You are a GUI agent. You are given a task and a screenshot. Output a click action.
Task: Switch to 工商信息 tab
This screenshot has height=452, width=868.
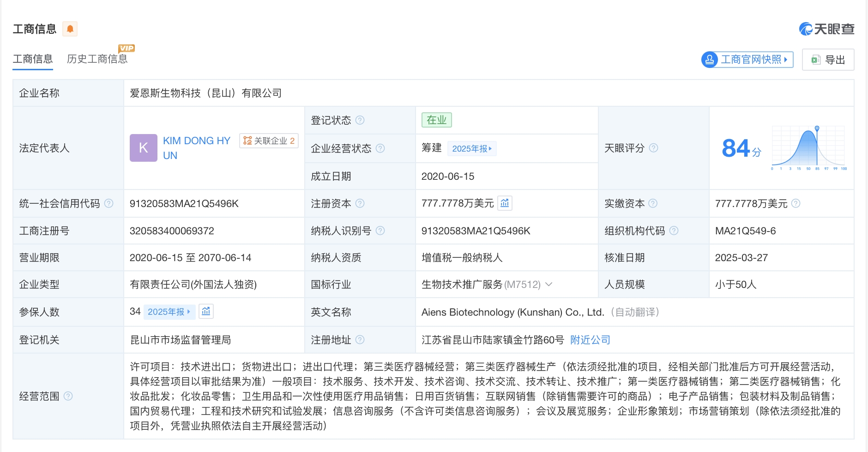[33, 59]
